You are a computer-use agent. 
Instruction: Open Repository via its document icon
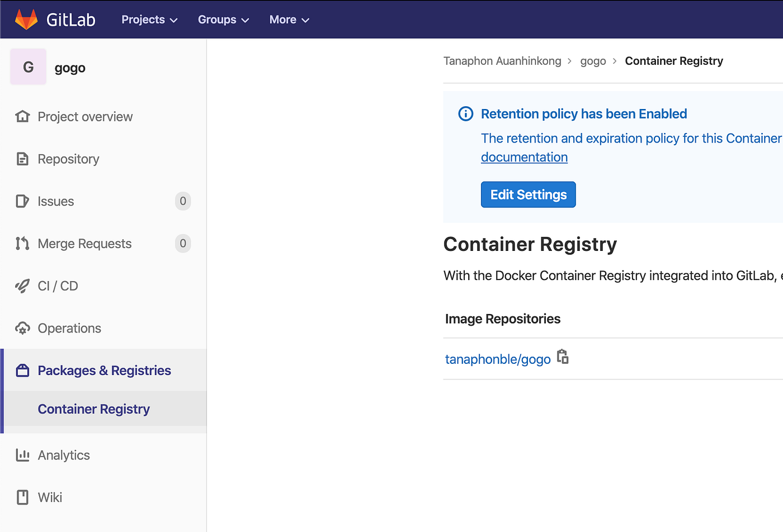pos(21,159)
